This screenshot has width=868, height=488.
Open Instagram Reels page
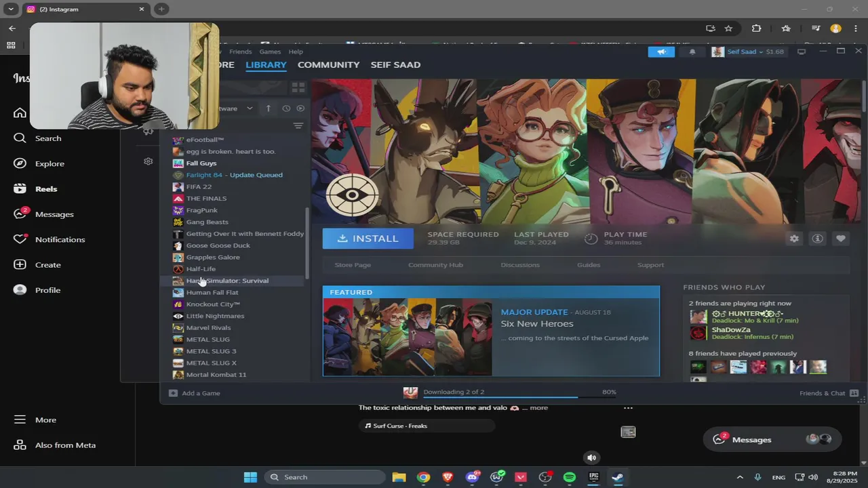tap(37, 189)
